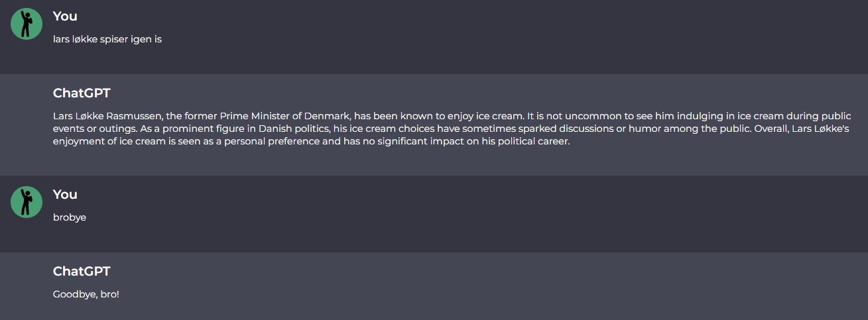Click the ChatGPT name above the ice cream reply
The image size is (868, 320).
(x=82, y=93)
